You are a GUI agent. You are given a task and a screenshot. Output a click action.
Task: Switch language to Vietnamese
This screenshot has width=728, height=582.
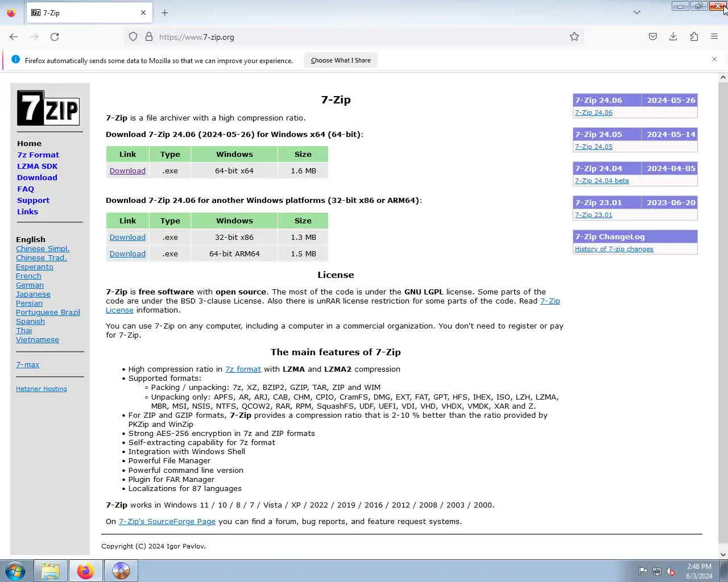tap(38, 340)
